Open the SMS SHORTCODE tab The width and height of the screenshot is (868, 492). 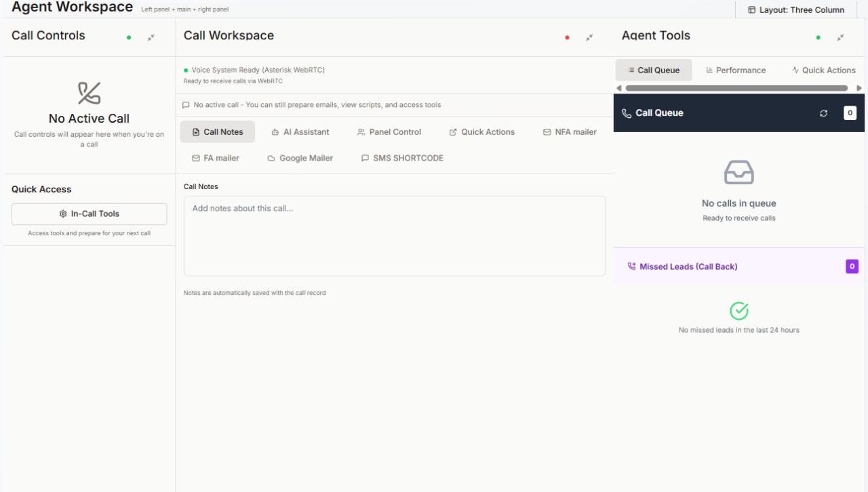click(402, 158)
